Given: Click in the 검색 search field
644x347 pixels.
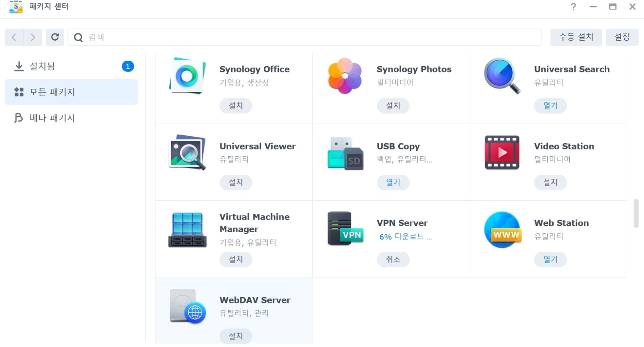Looking at the screenshot, I should (305, 37).
